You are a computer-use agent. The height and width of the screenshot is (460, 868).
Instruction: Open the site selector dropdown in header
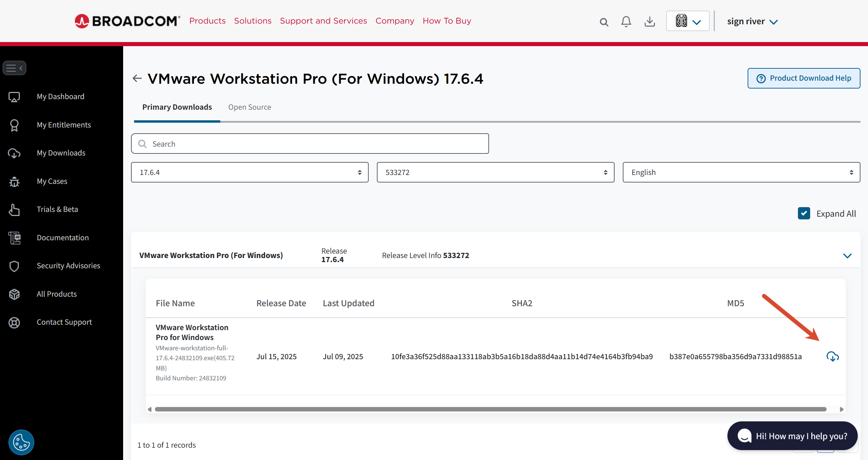pos(688,21)
